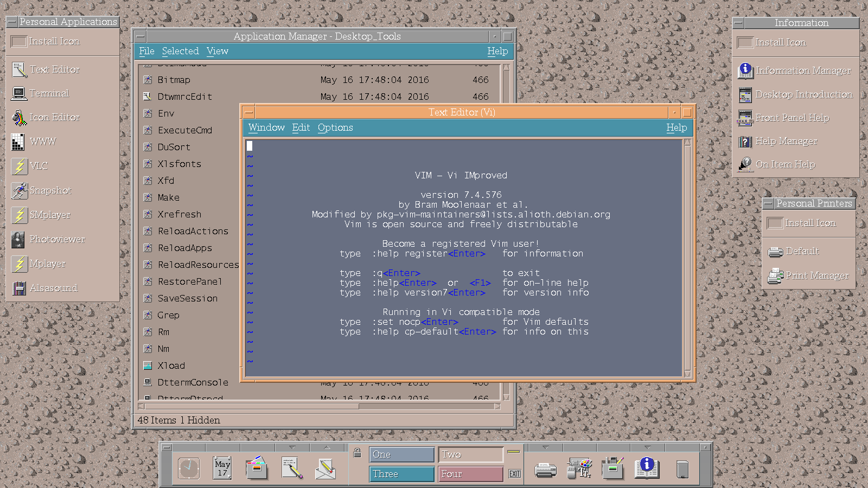
Task: Open the Personal Applications window menu button
Action: (x=11, y=22)
